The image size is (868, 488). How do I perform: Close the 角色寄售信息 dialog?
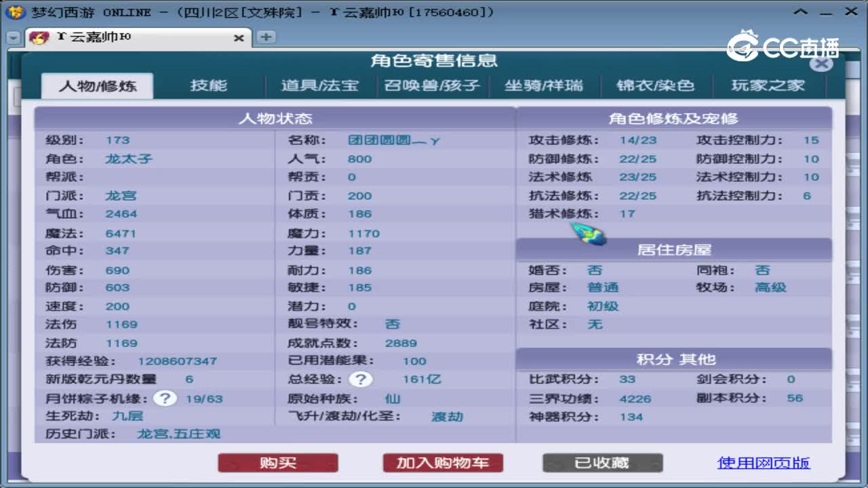821,64
